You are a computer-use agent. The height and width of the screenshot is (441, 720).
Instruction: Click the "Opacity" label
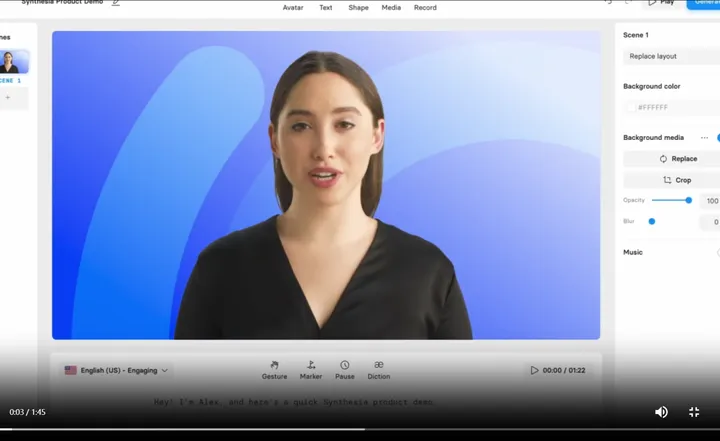click(x=634, y=200)
